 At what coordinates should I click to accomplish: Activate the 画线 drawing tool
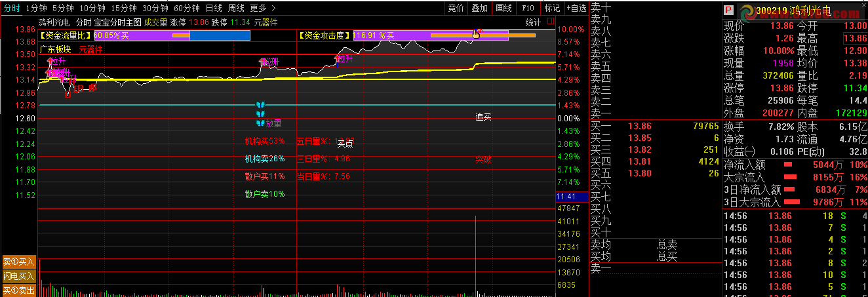click(x=503, y=8)
